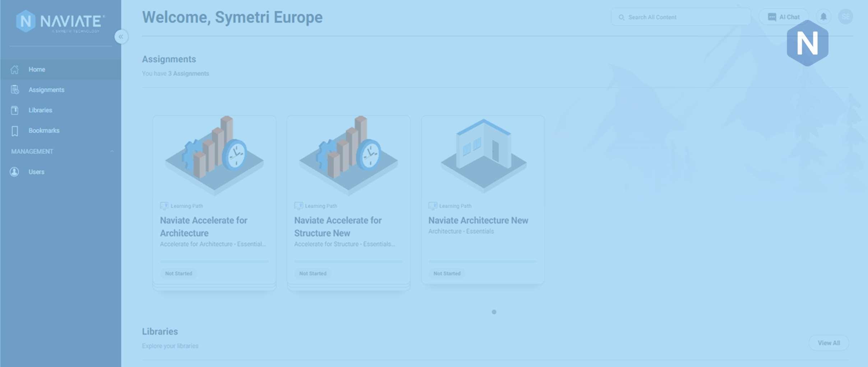
Task: Click the progress bar on Naviate Architecture New card
Action: click(483, 262)
